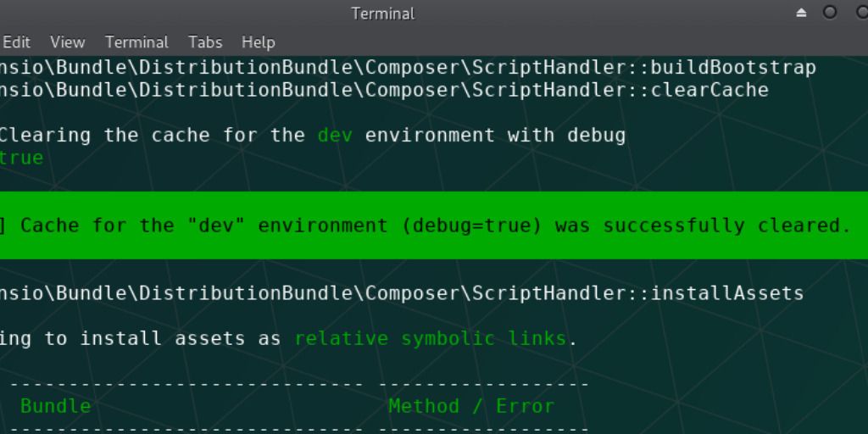Click the green 'true' text
The image size is (868, 434).
click(x=21, y=158)
